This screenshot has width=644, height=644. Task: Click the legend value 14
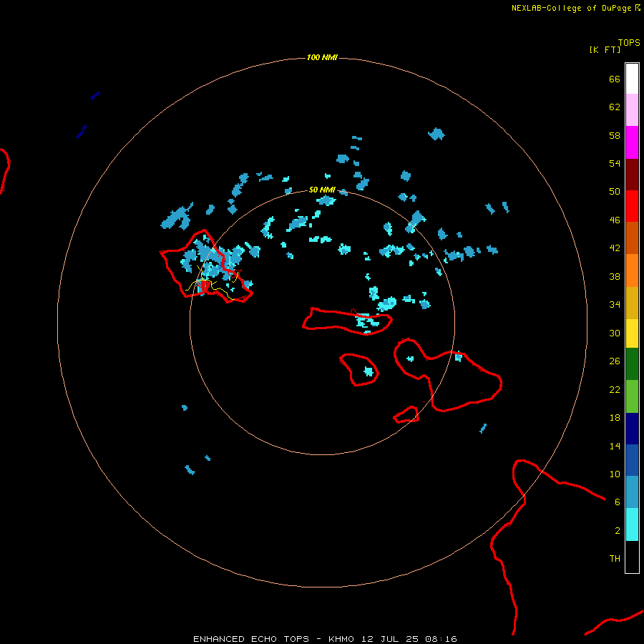point(615,446)
